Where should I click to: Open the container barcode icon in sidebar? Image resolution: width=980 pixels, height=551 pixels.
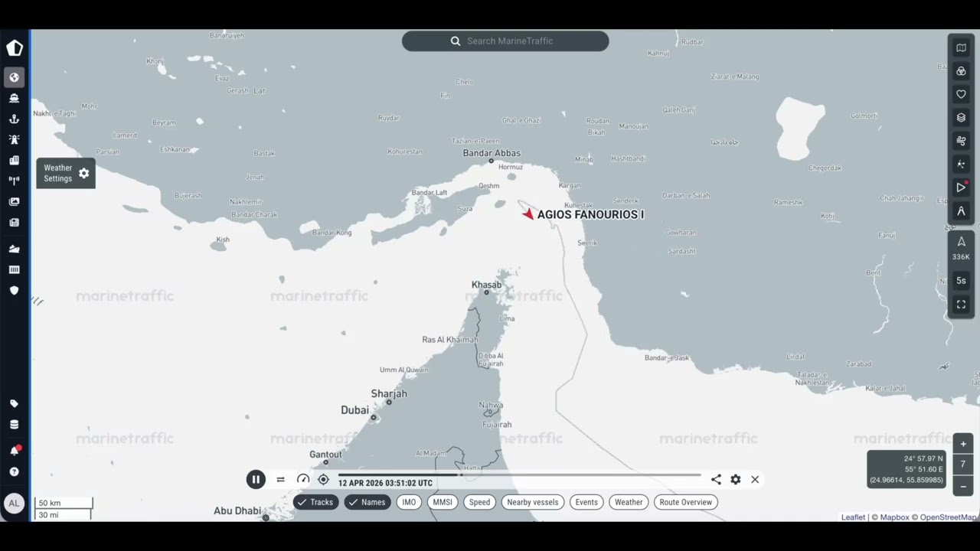point(14,269)
